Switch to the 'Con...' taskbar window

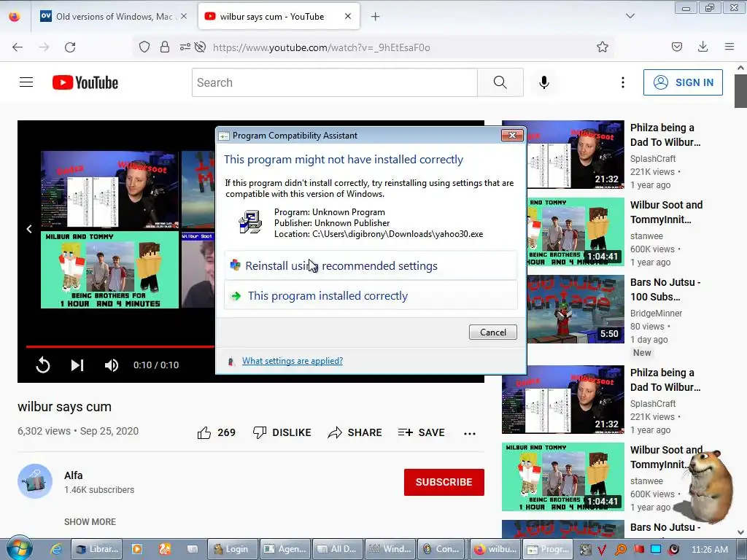click(x=441, y=549)
